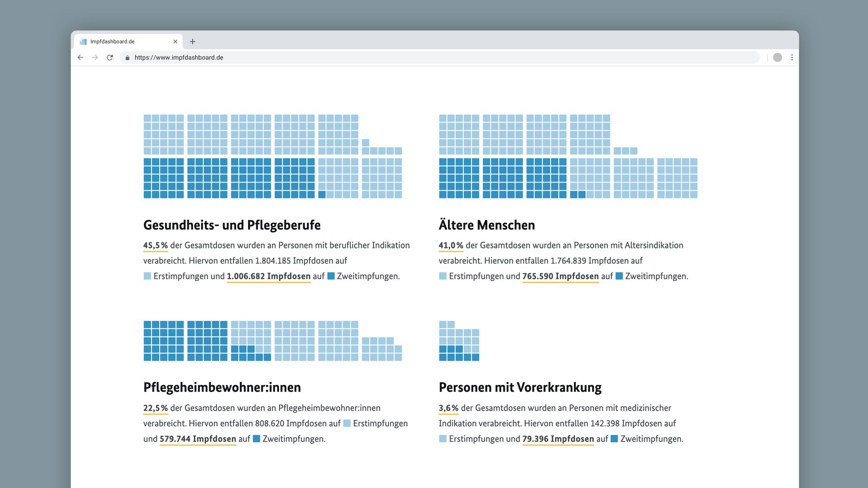
Task: Click the Impfdashboard.de tab favicon
Action: pos(83,42)
